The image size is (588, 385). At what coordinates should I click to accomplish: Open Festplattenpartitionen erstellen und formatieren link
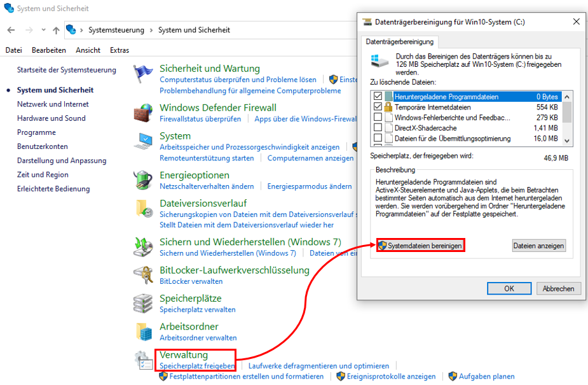click(247, 376)
